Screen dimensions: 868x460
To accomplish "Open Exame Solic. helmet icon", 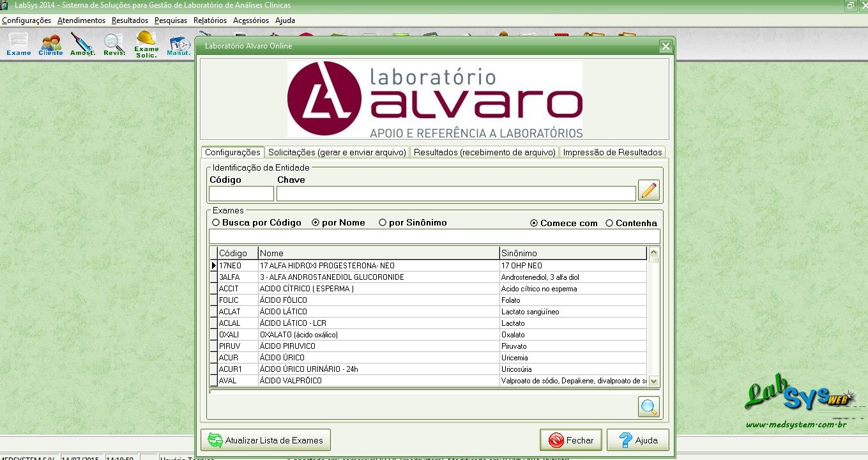I will point(146,44).
